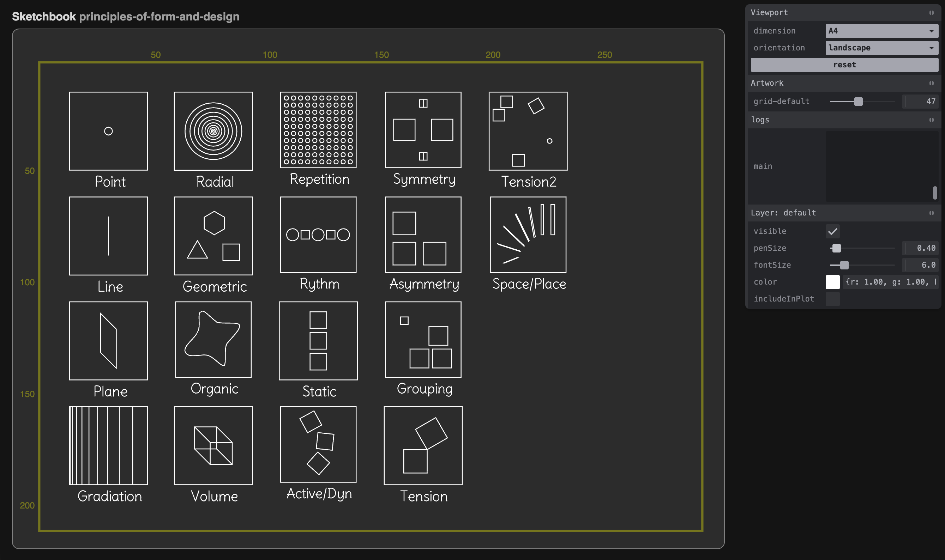Select the Repetition dot grid icon
Image resolution: width=945 pixels, height=560 pixels.
[318, 130]
